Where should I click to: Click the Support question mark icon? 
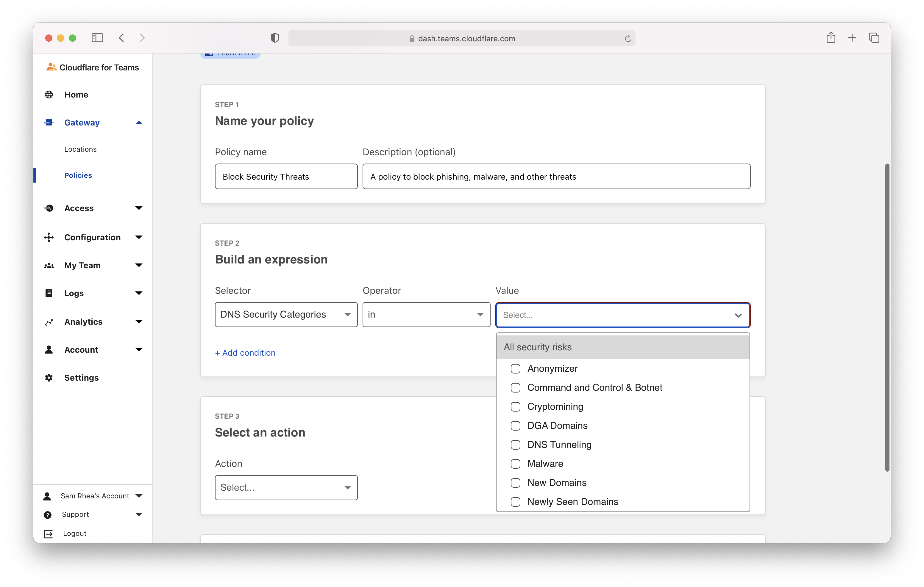point(48,515)
